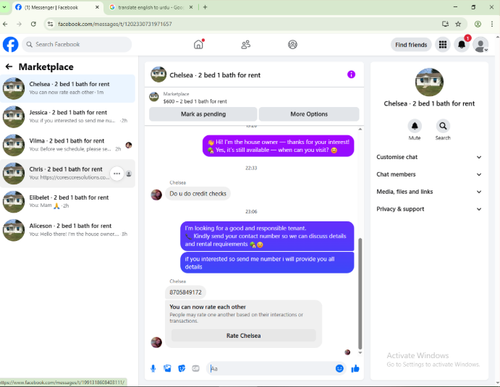Image resolution: width=500 pixels, height=387 pixels.
Task: Click phone number message 8705849172
Action: [x=186, y=292]
